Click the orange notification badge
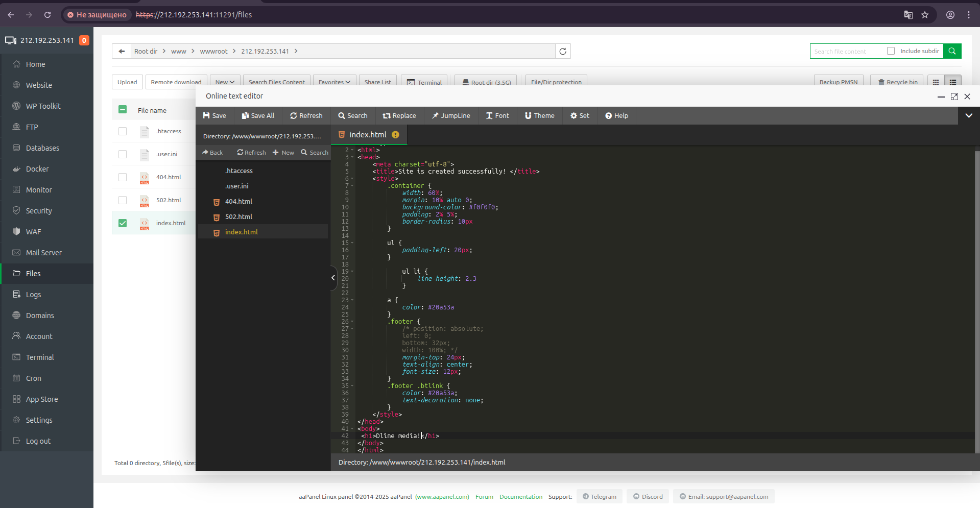980x508 pixels. click(84, 40)
